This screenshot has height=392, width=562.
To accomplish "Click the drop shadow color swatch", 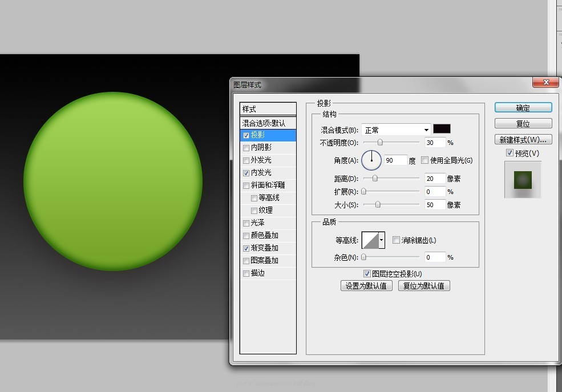I will pos(442,129).
